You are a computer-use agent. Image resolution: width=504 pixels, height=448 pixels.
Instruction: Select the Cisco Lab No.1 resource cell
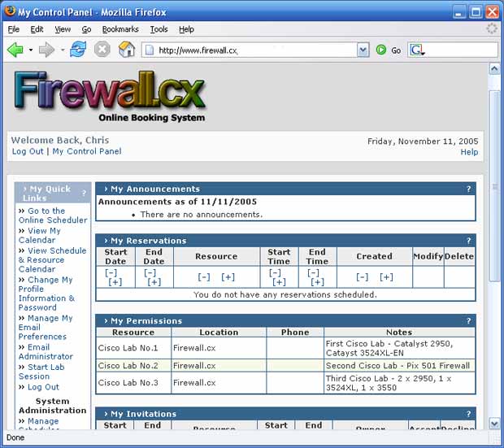(x=133, y=348)
